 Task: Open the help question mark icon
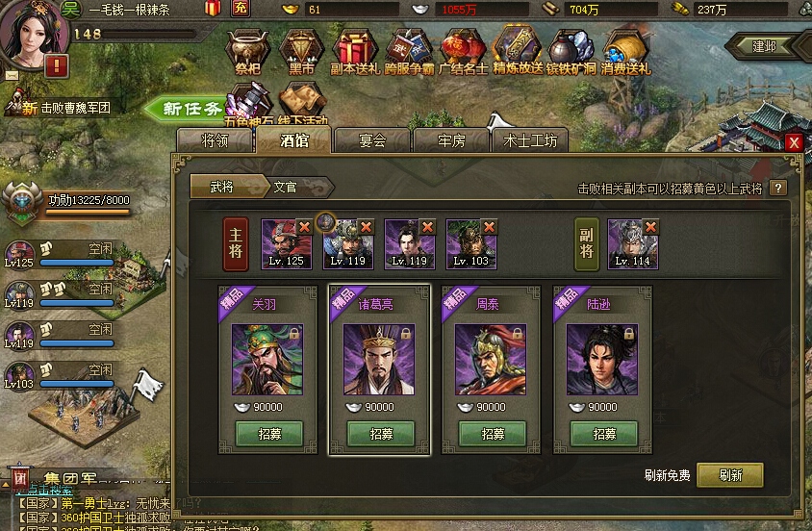tap(777, 188)
